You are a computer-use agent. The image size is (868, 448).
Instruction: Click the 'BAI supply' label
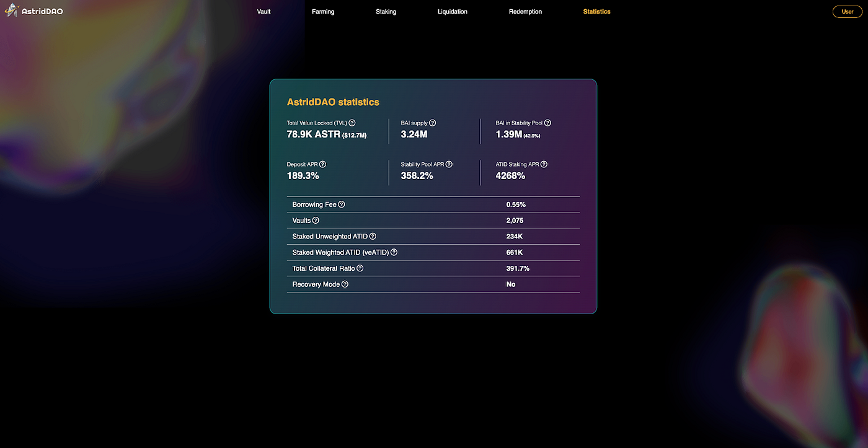point(414,123)
